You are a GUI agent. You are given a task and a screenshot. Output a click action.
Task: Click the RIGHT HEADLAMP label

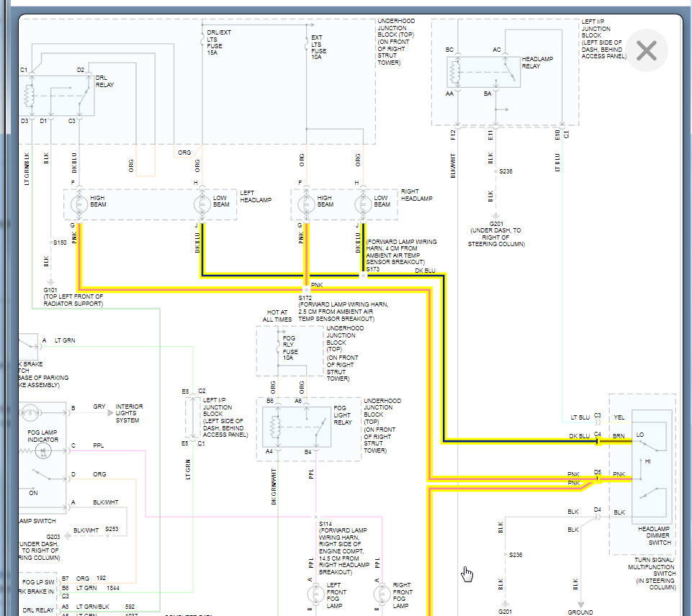coord(416,195)
